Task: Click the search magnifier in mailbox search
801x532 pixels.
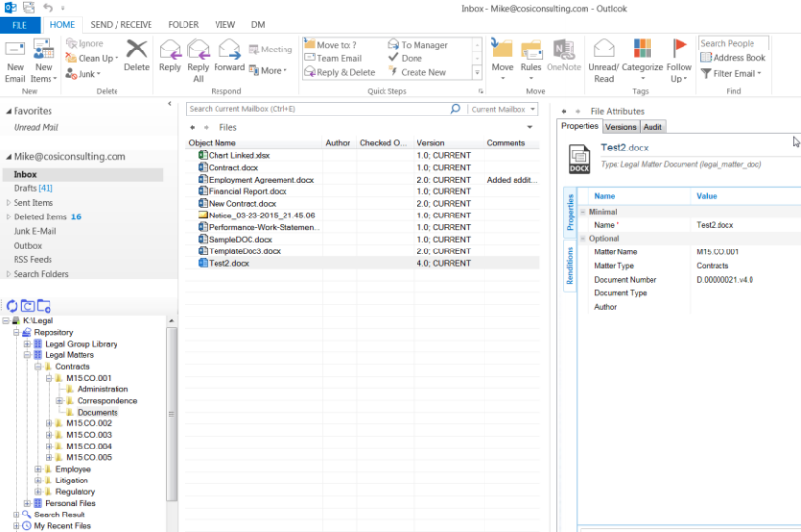Action: coord(455,109)
